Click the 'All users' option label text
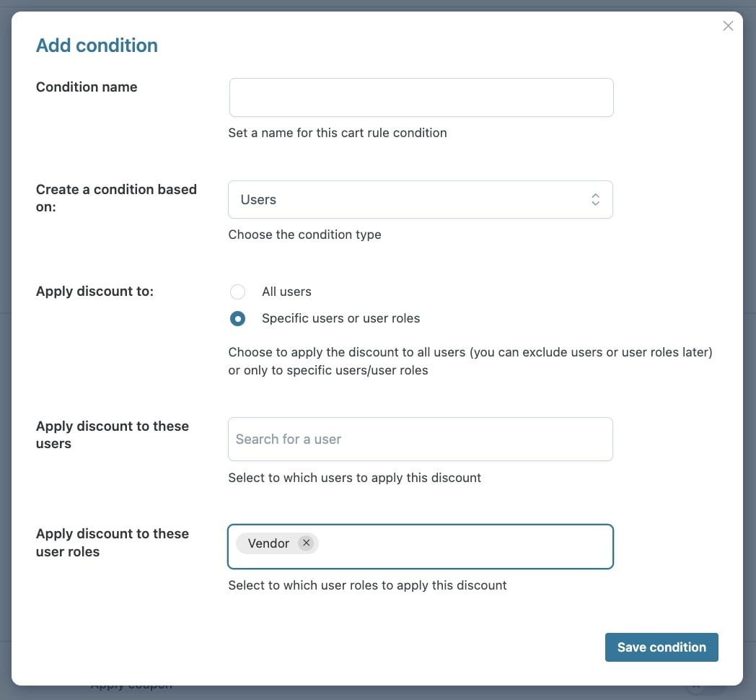 pyautogui.click(x=286, y=292)
